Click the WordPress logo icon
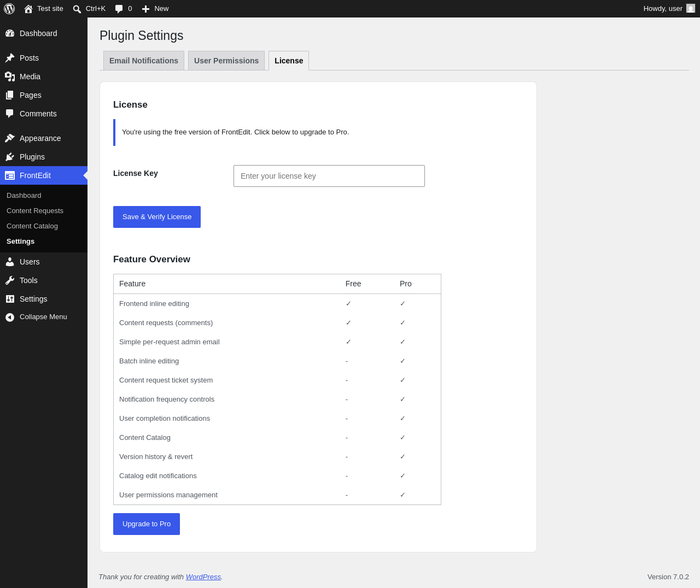The height and width of the screenshot is (588, 700). tap(9, 9)
